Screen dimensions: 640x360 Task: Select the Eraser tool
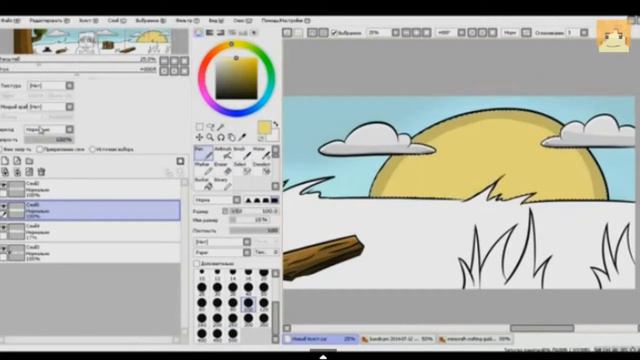223,169
